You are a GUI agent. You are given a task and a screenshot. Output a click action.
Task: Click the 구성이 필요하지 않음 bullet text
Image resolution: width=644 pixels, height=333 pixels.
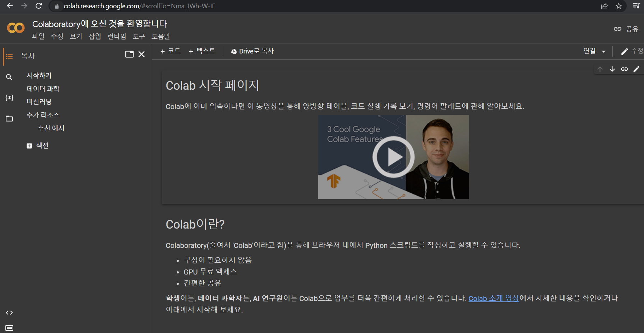tap(218, 260)
